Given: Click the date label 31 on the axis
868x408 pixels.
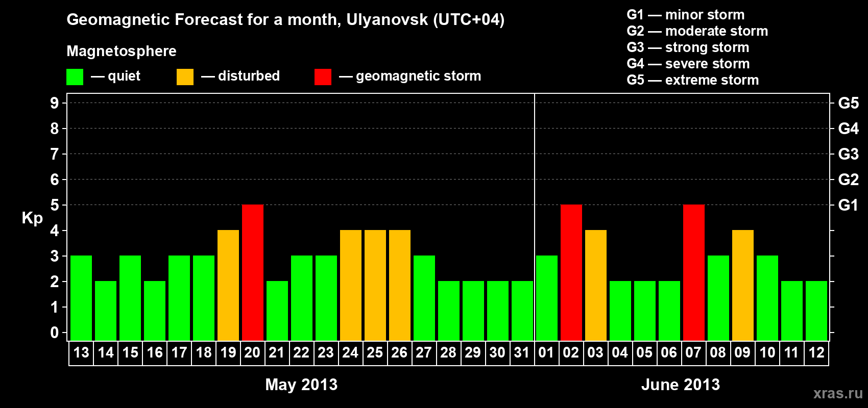Looking at the screenshot, I should tap(522, 352).
